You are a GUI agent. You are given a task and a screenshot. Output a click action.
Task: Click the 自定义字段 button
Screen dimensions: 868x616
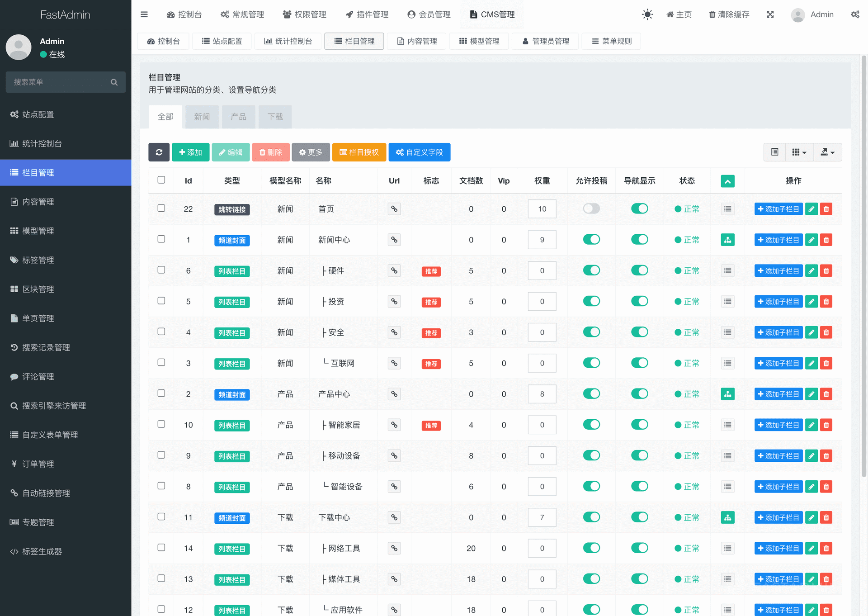419,152
